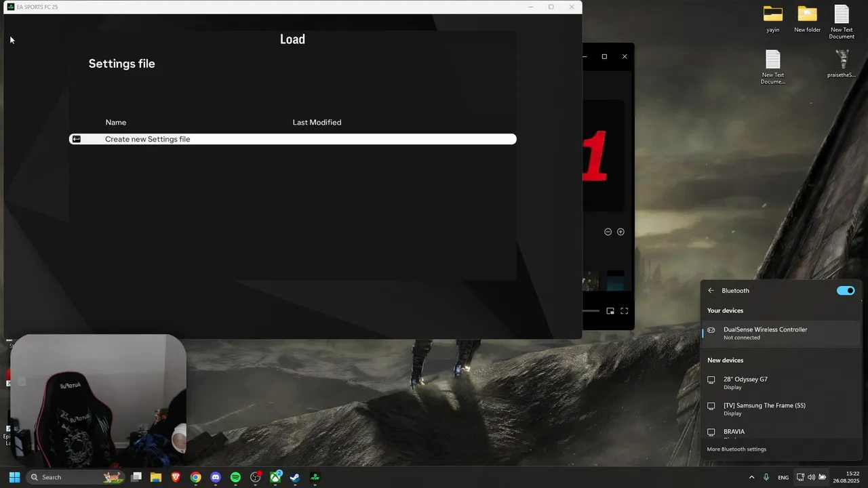Open More Bluetooth settings

pos(736,449)
